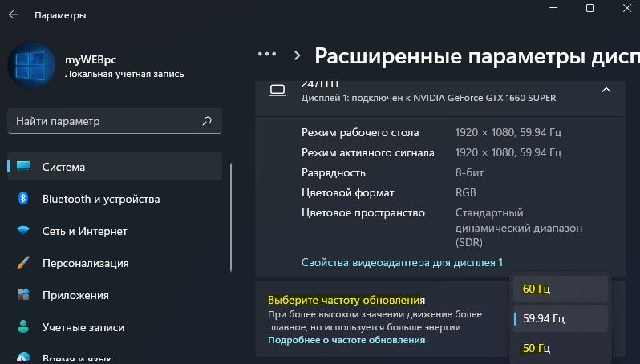
Task: Minimize the Параметры window
Action: click(x=553, y=8)
